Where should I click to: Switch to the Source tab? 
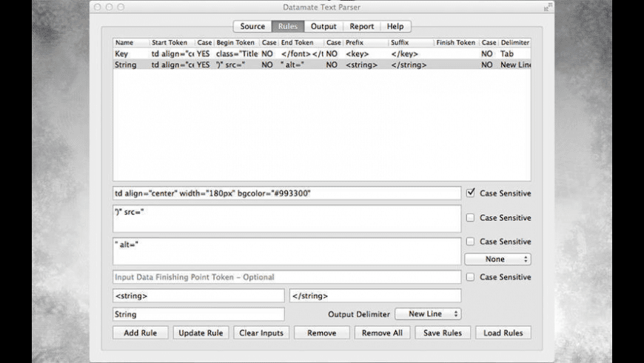(x=252, y=27)
